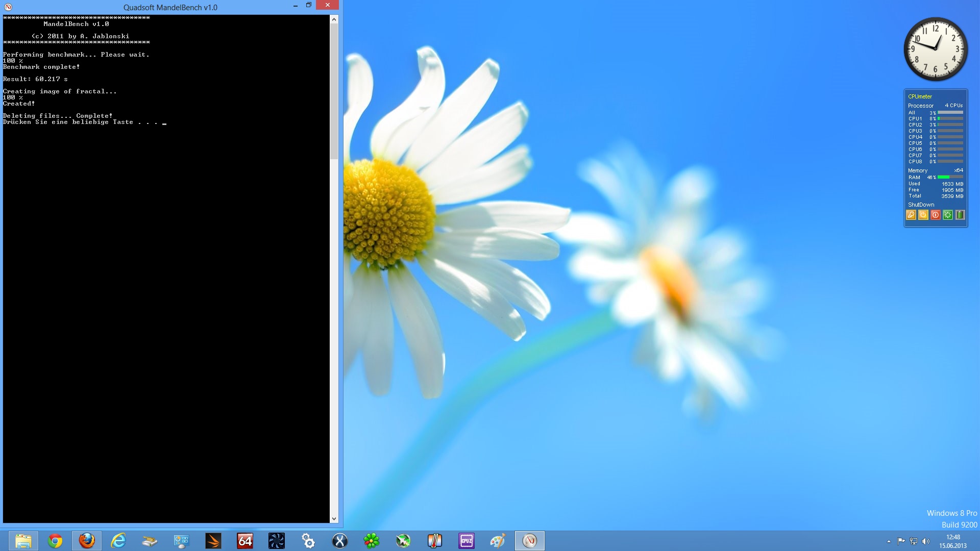This screenshot has height=551, width=980.
Task: Open the gears settings taskbar icon
Action: coord(308,541)
